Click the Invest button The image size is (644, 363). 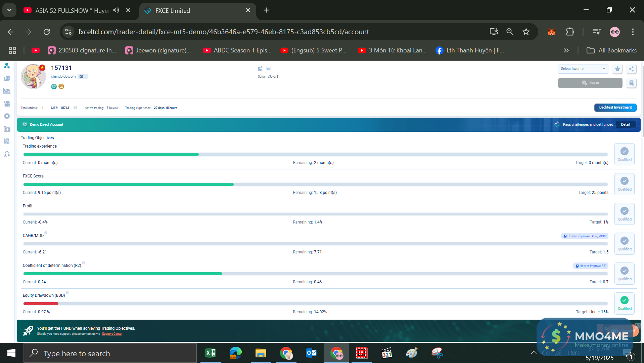click(590, 83)
